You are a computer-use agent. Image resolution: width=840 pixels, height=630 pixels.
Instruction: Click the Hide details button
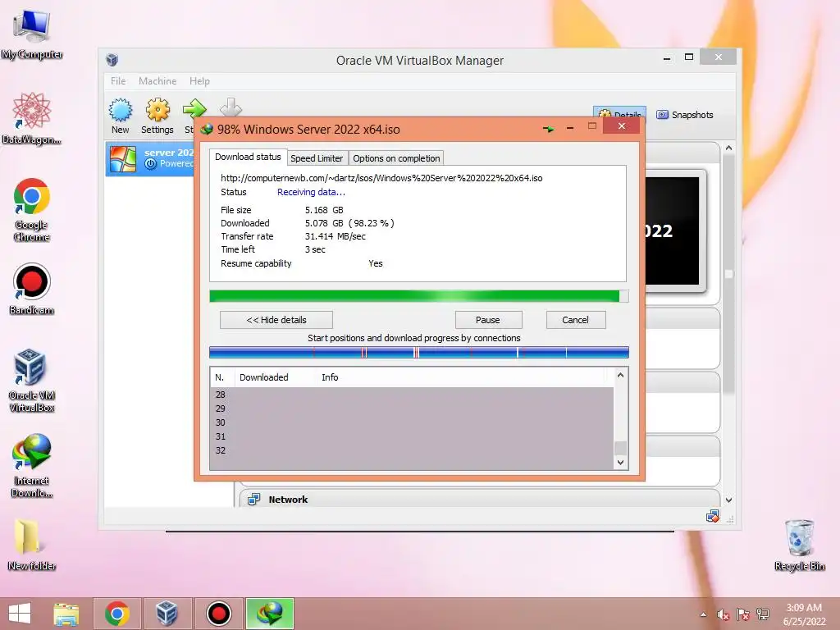(276, 320)
